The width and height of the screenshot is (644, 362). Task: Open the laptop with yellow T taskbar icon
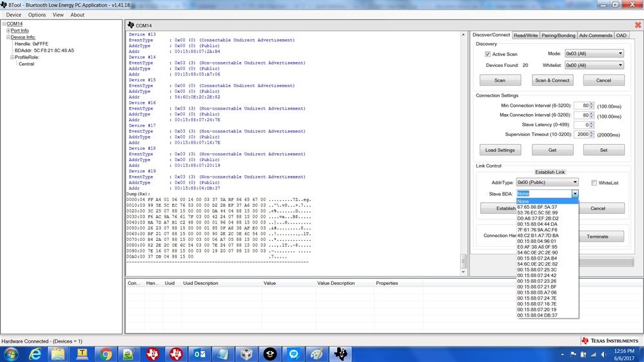[x=82, y=354]
